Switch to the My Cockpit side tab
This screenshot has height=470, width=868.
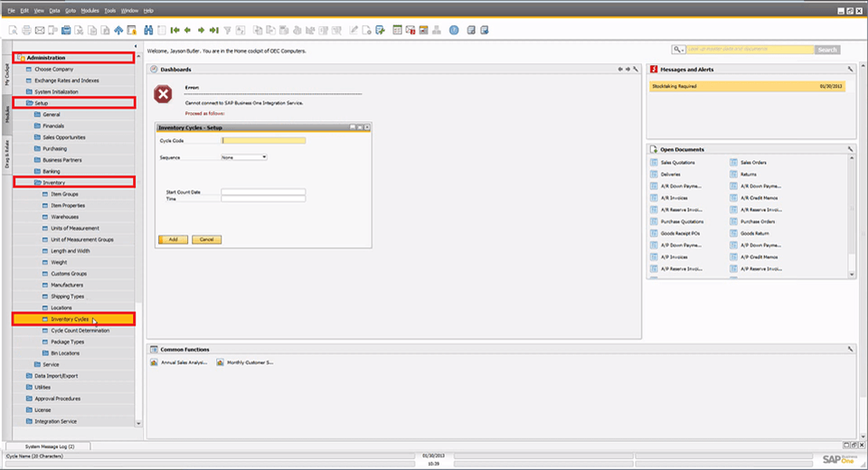coord(6,75)
